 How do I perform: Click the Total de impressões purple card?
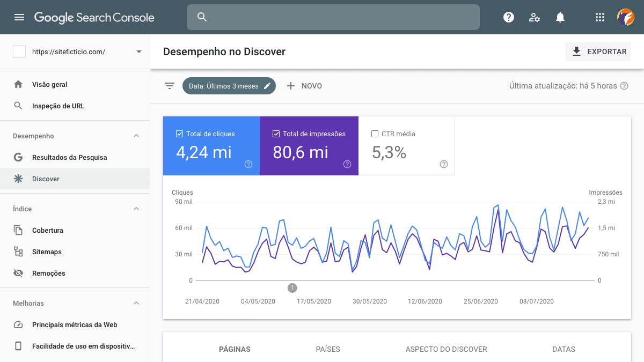(x=309, y=146)
